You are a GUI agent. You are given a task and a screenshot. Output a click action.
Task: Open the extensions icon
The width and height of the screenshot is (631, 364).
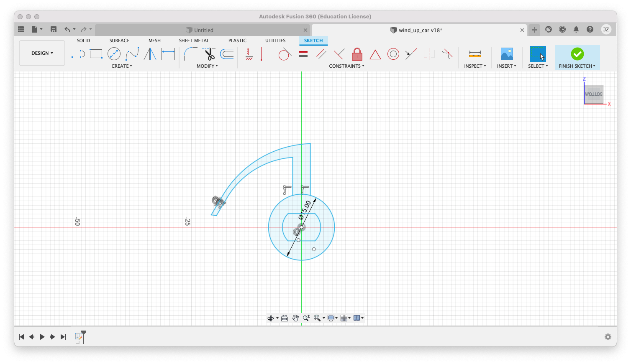tap(549, 29)
